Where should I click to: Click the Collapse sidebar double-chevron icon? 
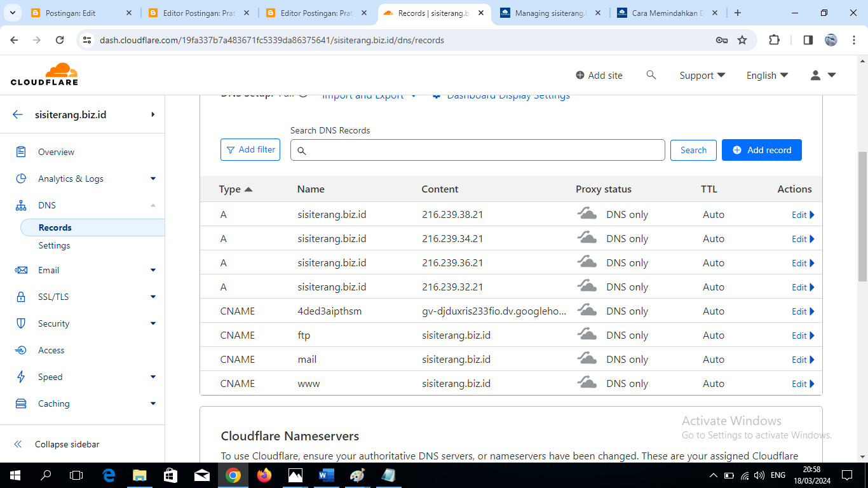[18, 444]
